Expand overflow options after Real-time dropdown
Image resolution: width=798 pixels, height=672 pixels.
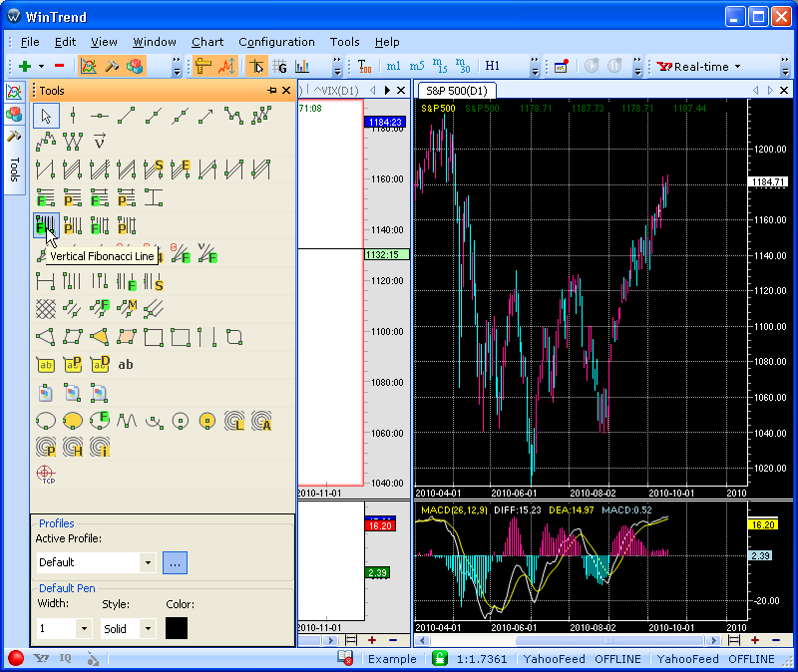(785, 66)
